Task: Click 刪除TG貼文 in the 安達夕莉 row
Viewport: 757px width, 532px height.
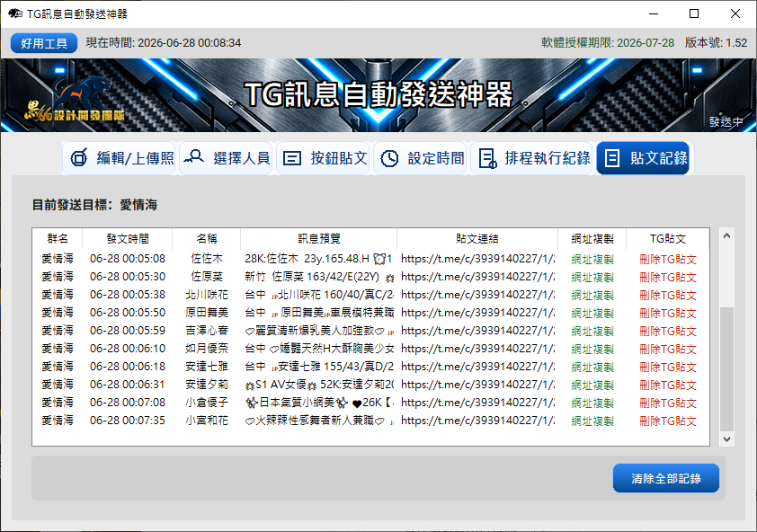Action: click(x=668, y=386)
